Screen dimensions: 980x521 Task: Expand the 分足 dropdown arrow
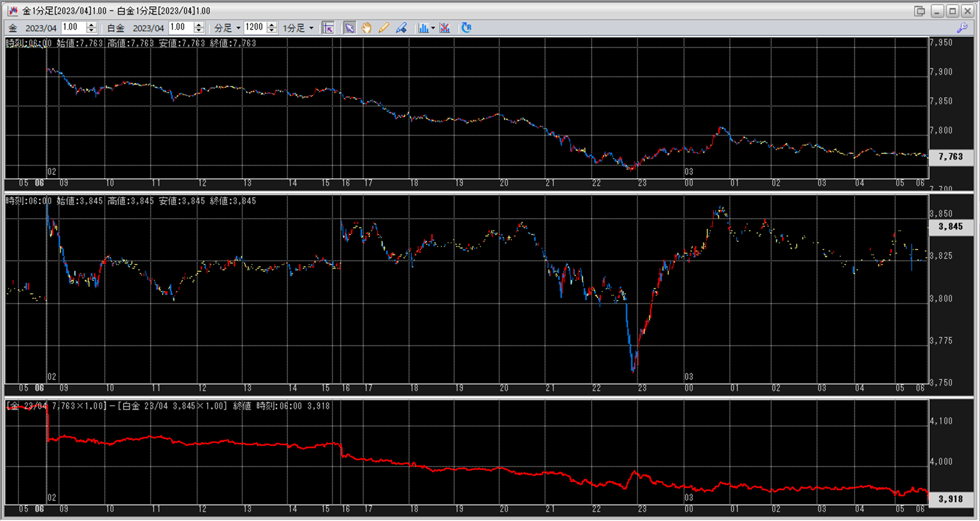[x=238, y=28]
